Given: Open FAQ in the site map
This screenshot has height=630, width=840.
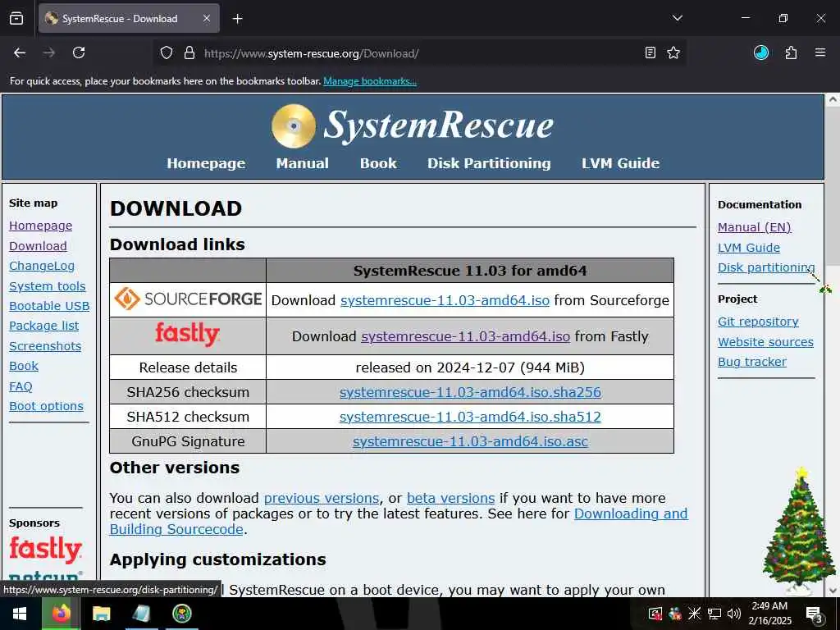Looking at the screenshot, I should click(x=21, y=386).
